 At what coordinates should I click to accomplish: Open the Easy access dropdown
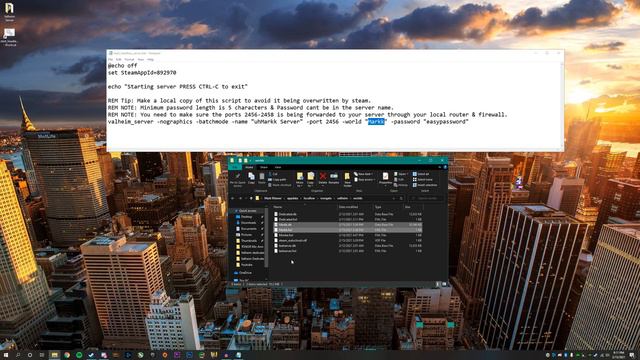tap(364, 180)
